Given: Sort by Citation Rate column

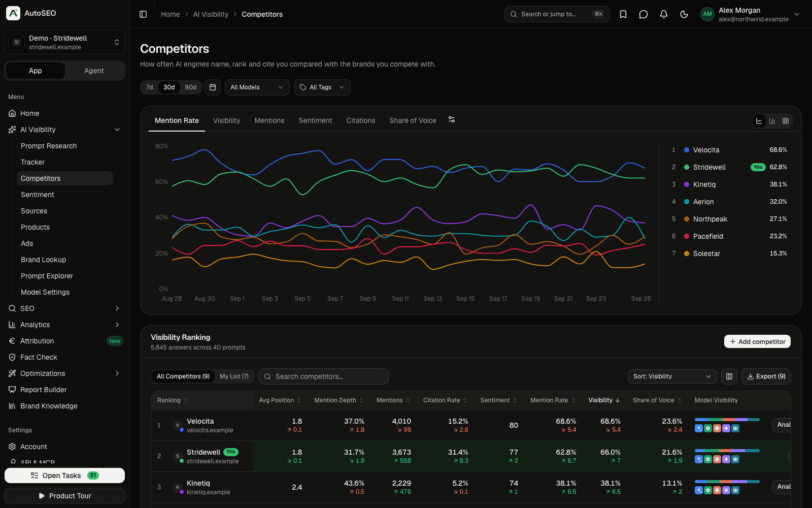Looking at the screenshot, I should coord(445,400).
